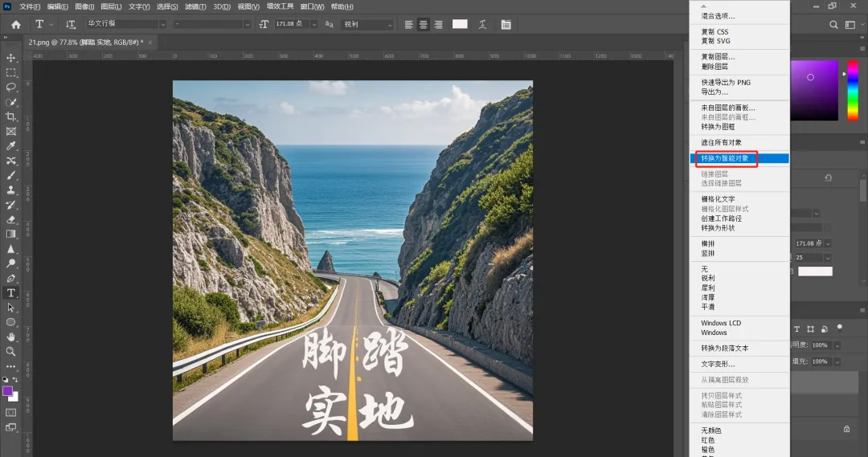Select the Ellipse shape tool
This screenshot has width=868, height=457.
tap(10, 322)
